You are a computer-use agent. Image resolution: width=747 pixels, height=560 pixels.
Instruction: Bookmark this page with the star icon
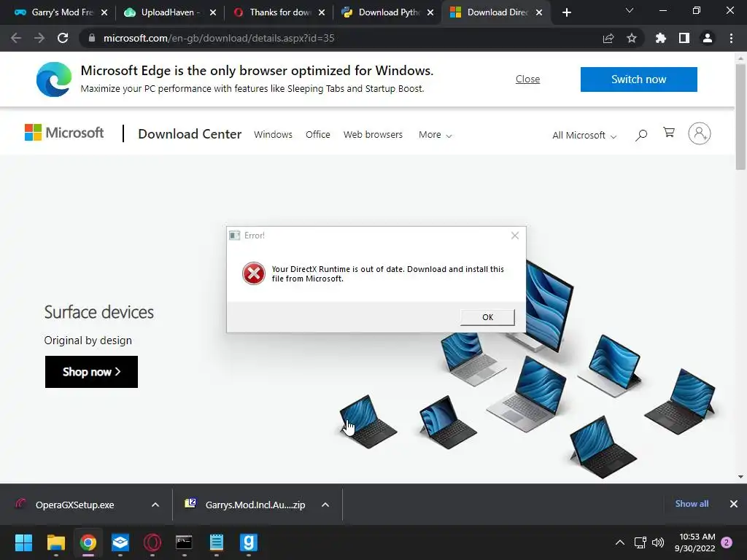click(x=632, y=38)
